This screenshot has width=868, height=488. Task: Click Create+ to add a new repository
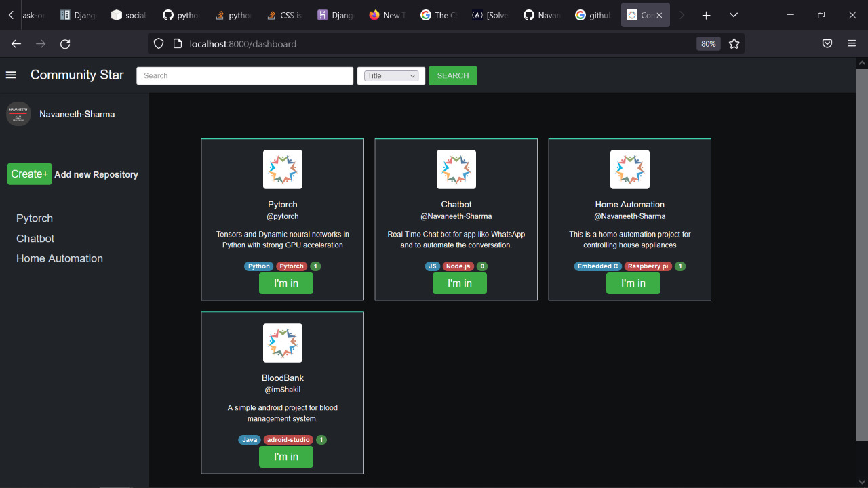click(29, 174)
